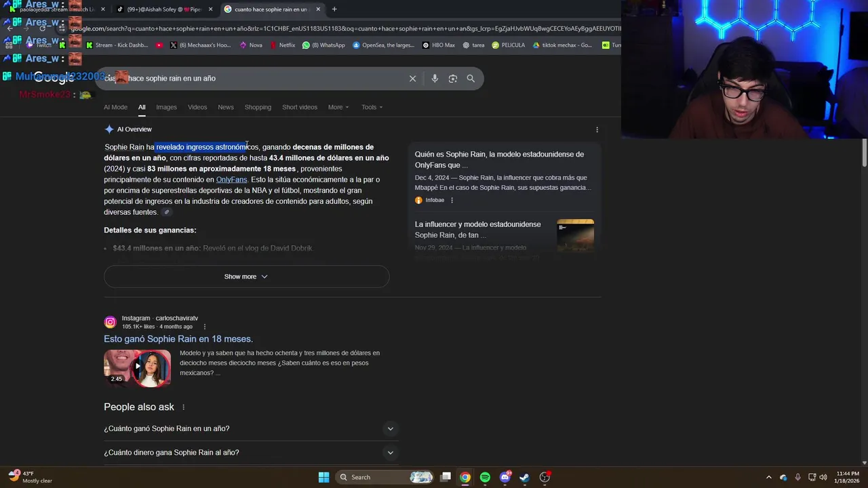Open the AI Overview three-dot options menu
Viewport: 868px width, 488px height.
[597, 129]
